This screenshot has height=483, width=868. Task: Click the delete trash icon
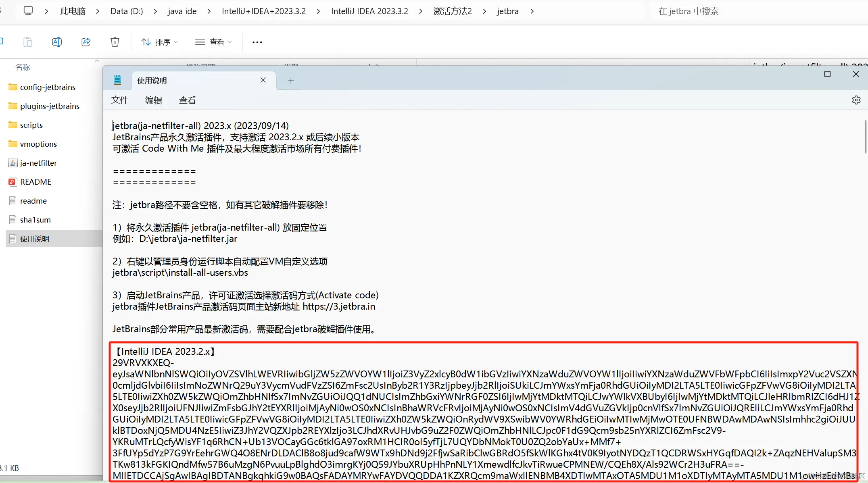[x=115, y=42]
